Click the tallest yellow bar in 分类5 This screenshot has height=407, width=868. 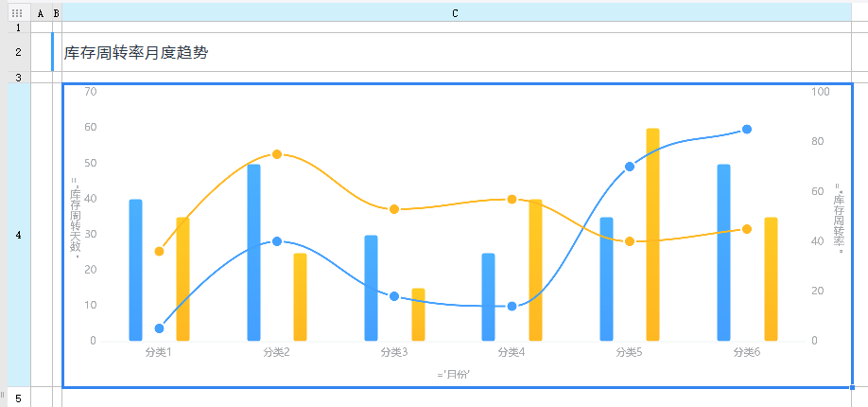pyautogui.click(x=652, y=234)
